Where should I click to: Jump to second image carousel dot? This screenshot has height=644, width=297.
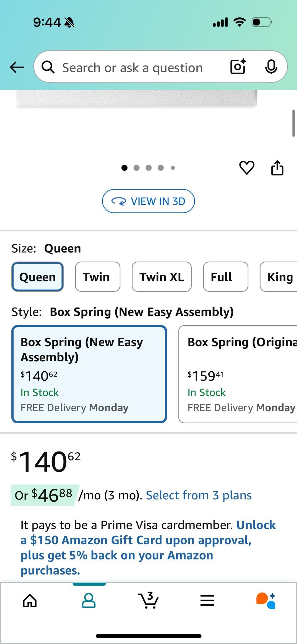(136, 168)
